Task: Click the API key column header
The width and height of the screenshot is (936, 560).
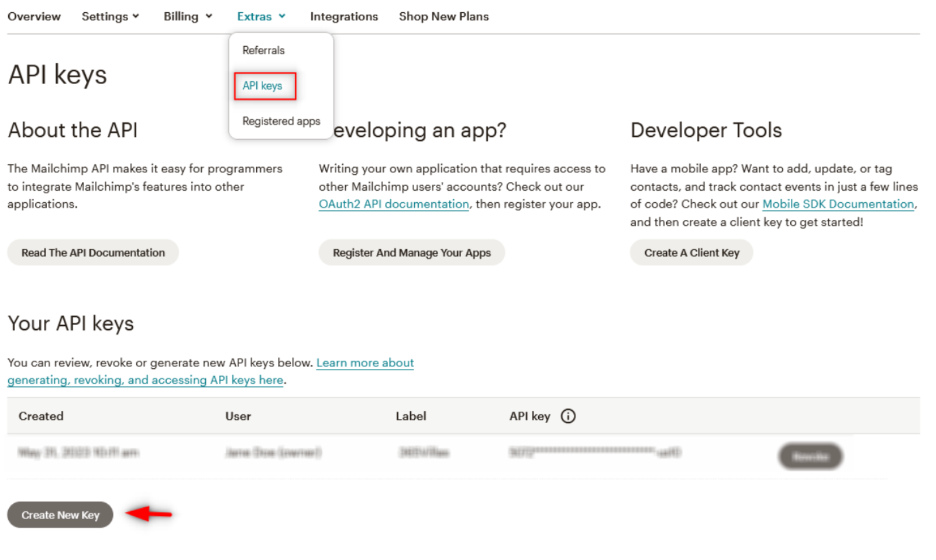Action: [530, 416]
